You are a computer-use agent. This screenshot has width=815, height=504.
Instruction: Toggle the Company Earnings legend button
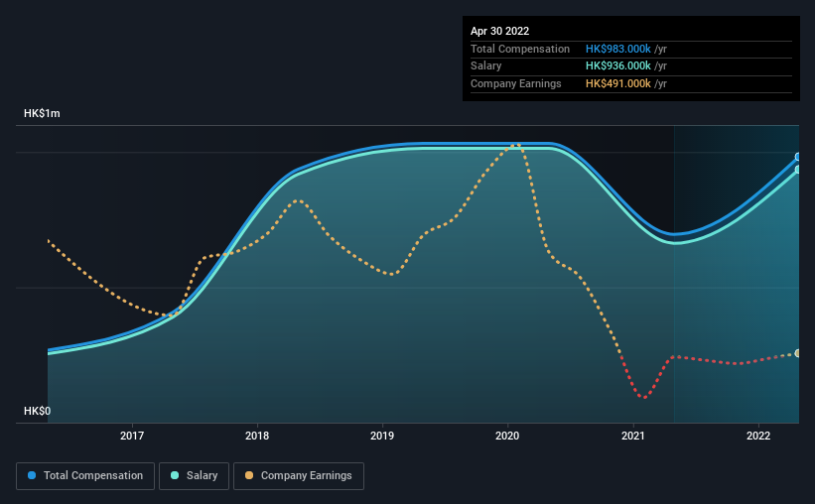299,476
